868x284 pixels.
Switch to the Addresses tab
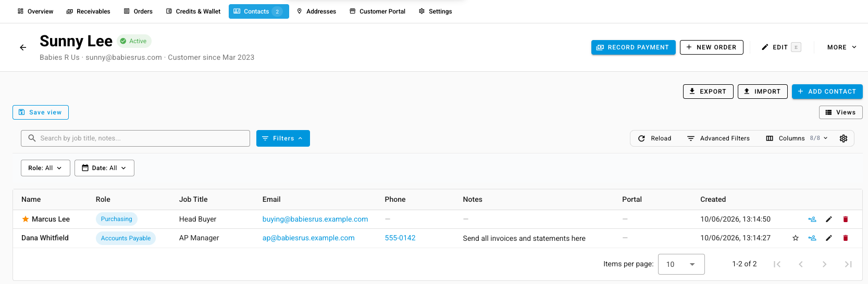(316, 11)
